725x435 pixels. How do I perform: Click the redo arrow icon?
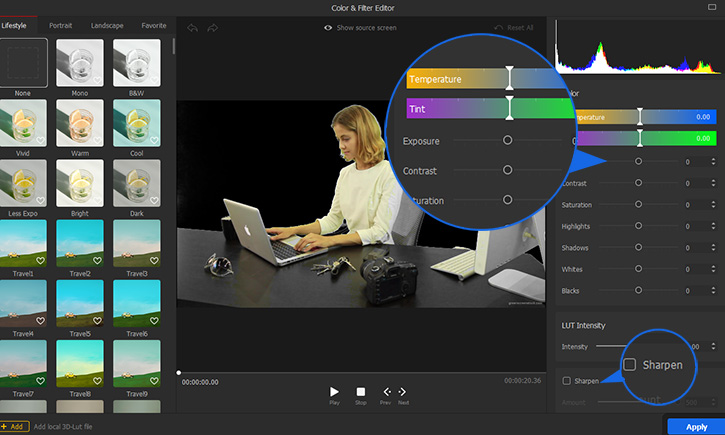pos(212,28)
